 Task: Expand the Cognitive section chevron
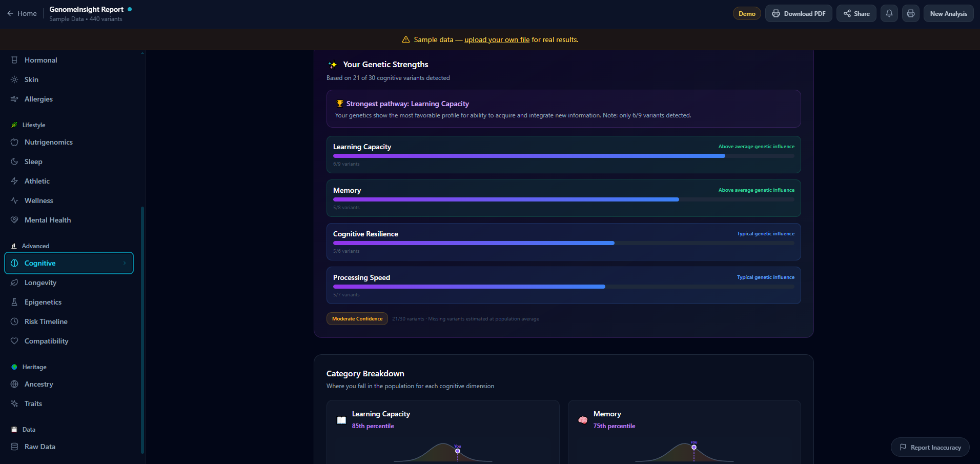(125, 263)
